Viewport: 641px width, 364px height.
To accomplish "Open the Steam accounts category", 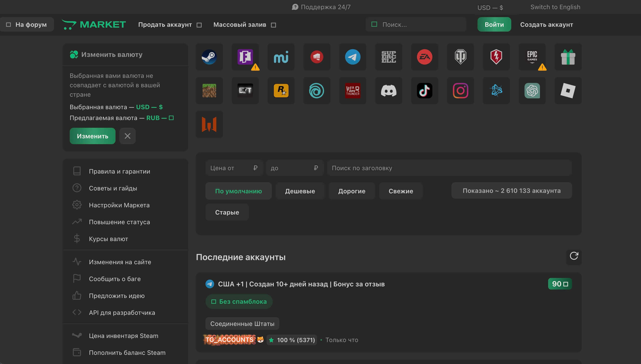I will pyautogui.click(x=209, y=57).
